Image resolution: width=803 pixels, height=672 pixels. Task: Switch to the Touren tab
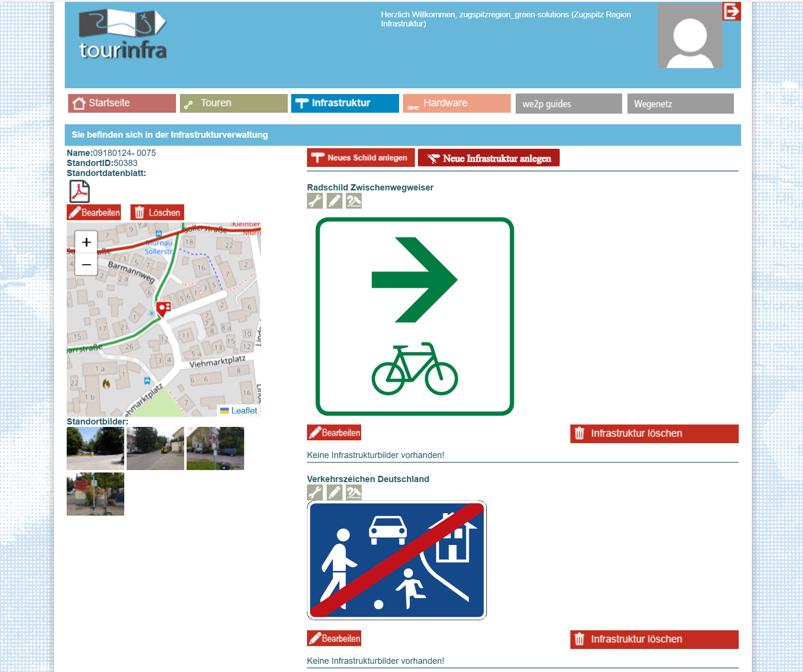234,103
